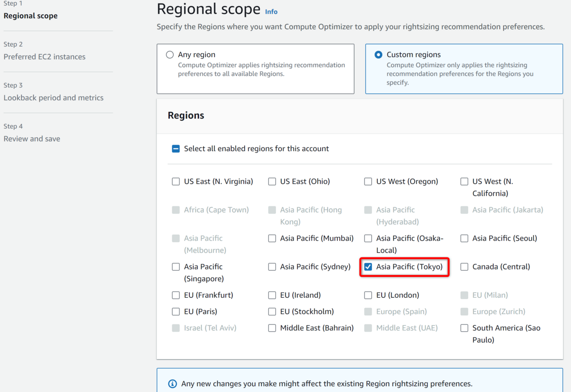Check the EU (Paris) checkbox

pyautogui.click(x=176, y=312)
